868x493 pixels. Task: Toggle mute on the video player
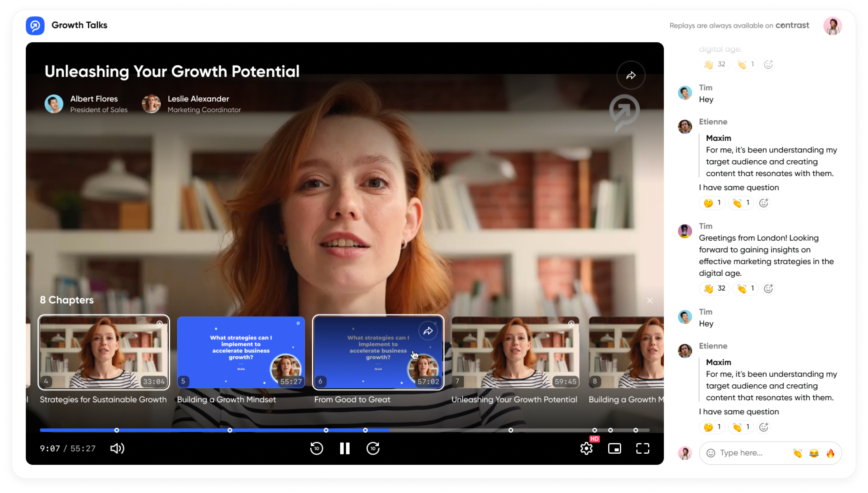tap(117, 448)
